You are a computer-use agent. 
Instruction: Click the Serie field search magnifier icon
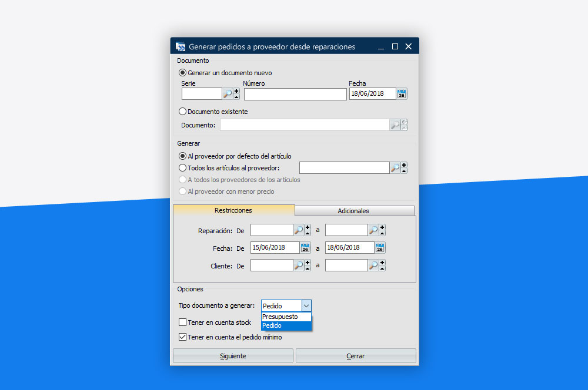(x=228, y=94)
